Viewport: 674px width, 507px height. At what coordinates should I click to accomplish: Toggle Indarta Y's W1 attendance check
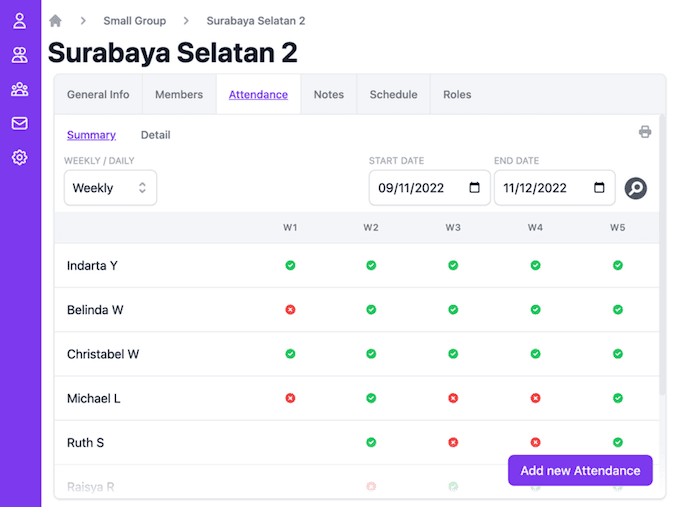[290, 266]
